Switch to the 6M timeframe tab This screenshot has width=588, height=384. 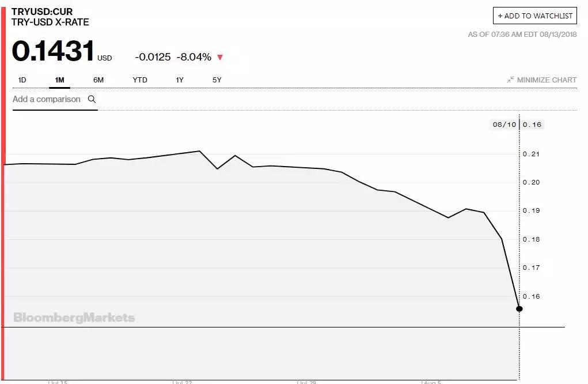coord(98,80)
